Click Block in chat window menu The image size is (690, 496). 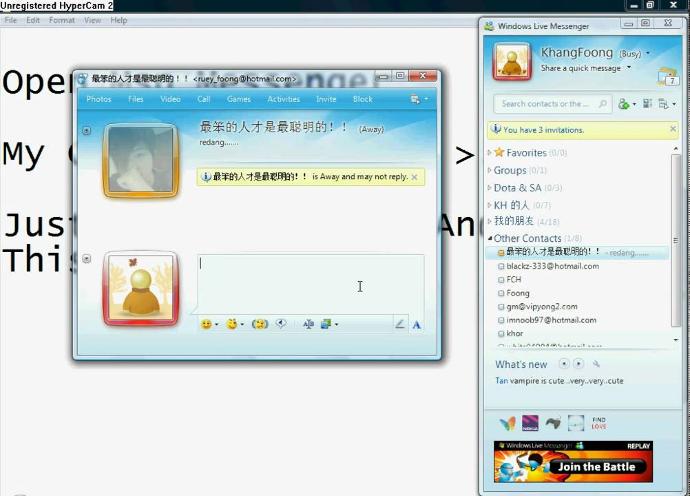363,99
